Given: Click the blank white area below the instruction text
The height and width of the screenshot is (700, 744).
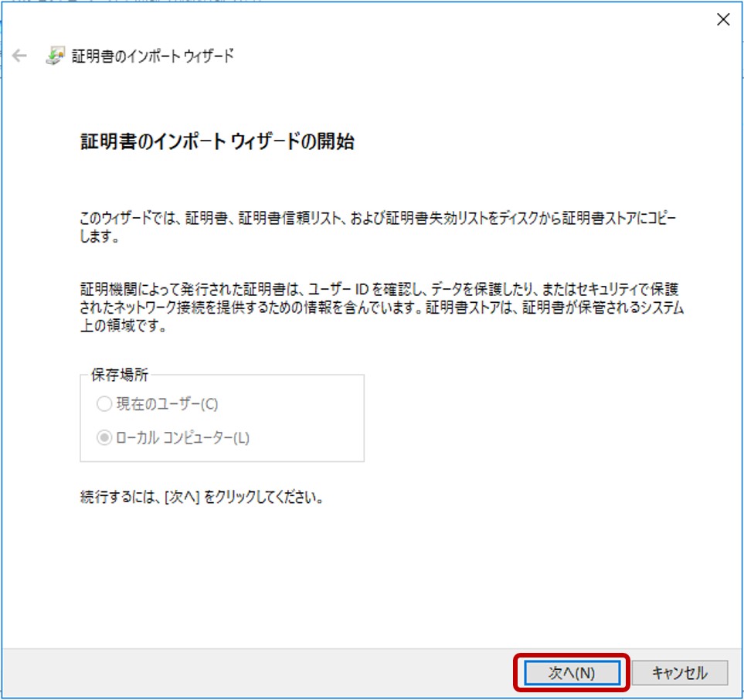Looking at the screenshot, I should pyautogui.click(x=371, y=572).
